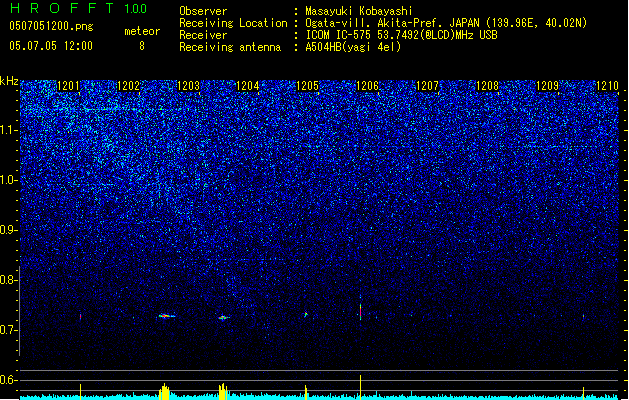Click the 1209 time marker
The image size is (629, 400).
[x=547, y=85]
